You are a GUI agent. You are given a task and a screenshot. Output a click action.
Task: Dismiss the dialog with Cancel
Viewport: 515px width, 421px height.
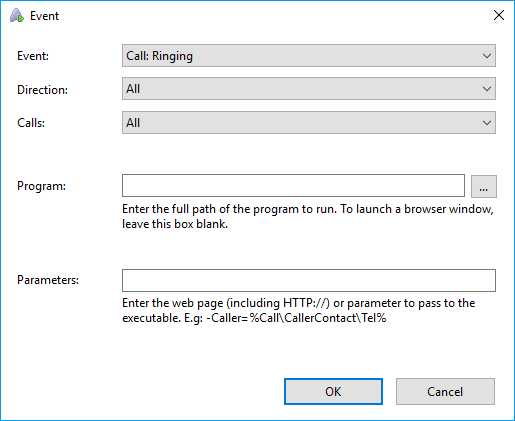(445, 391)
